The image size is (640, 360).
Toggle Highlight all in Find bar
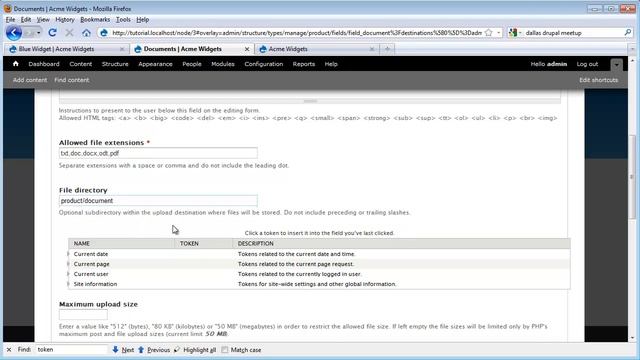(x=195, y=350)
